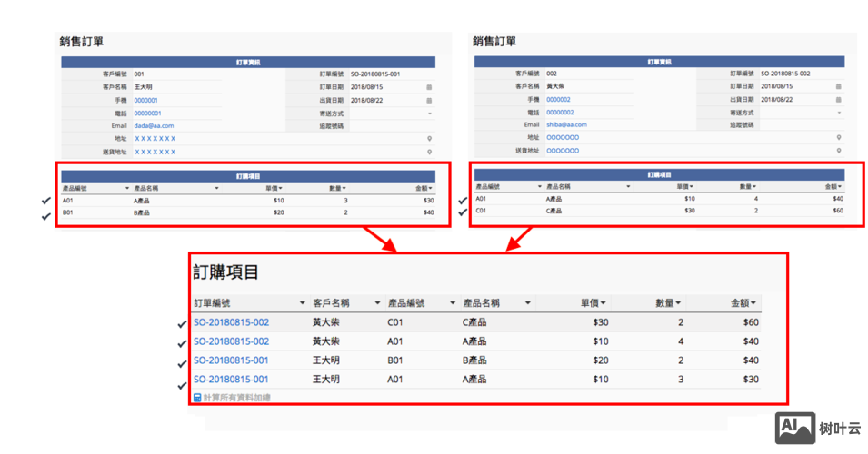
Task: Open 金額 column dropdown in bottom 訂購項目 table
Action: coord(753,303)
